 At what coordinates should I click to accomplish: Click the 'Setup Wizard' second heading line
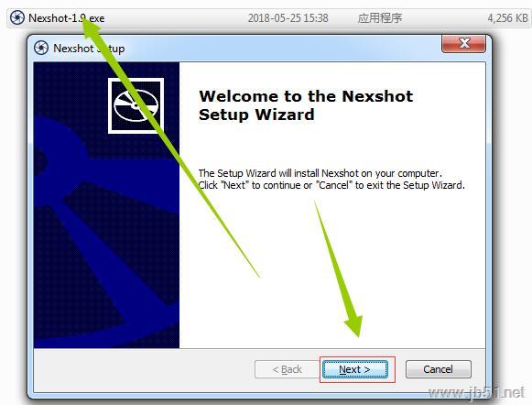(x=256, y=115)
